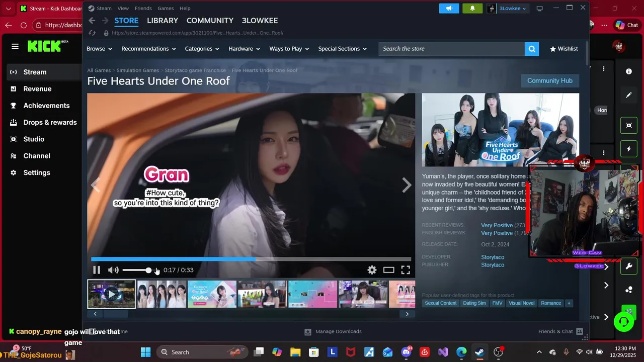Select the Visual Novel tag

(x=522, y=303)
